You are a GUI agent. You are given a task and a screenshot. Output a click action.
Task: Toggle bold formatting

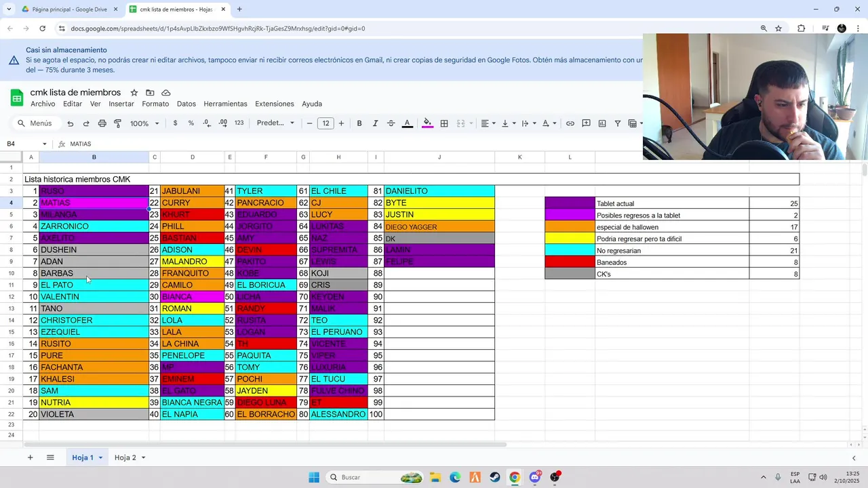click(359, 123)
